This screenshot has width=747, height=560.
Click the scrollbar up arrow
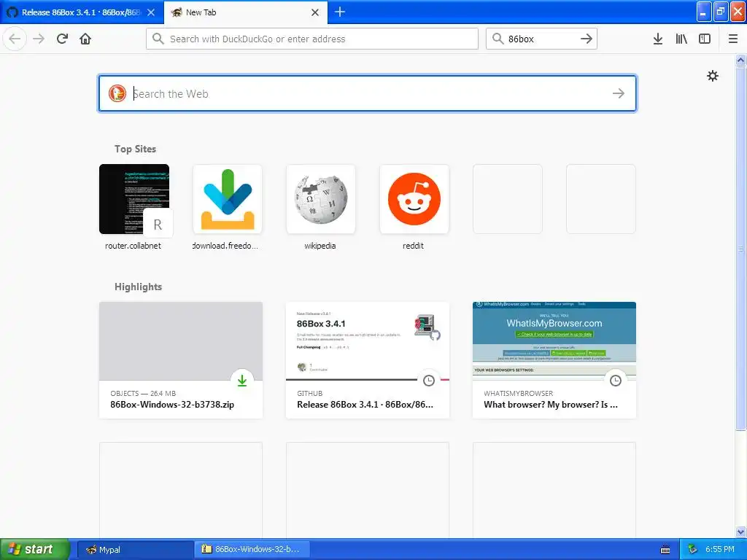[741, 60]
